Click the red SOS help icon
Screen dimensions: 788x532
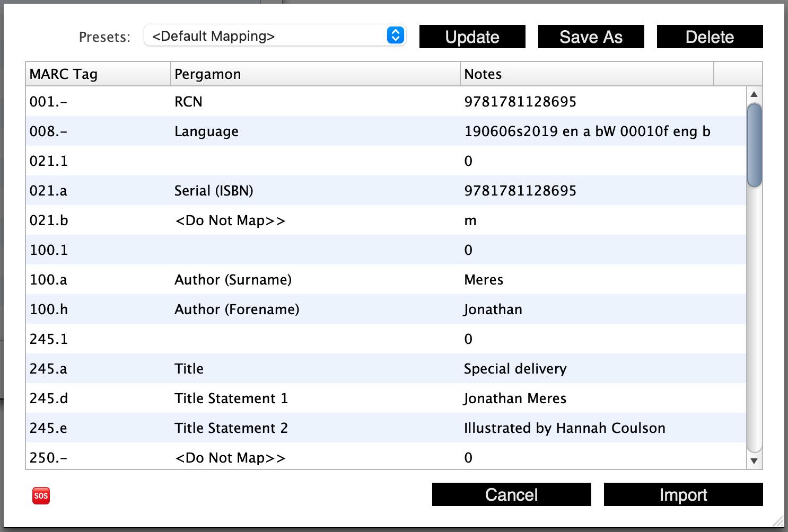tap(41, 496)
